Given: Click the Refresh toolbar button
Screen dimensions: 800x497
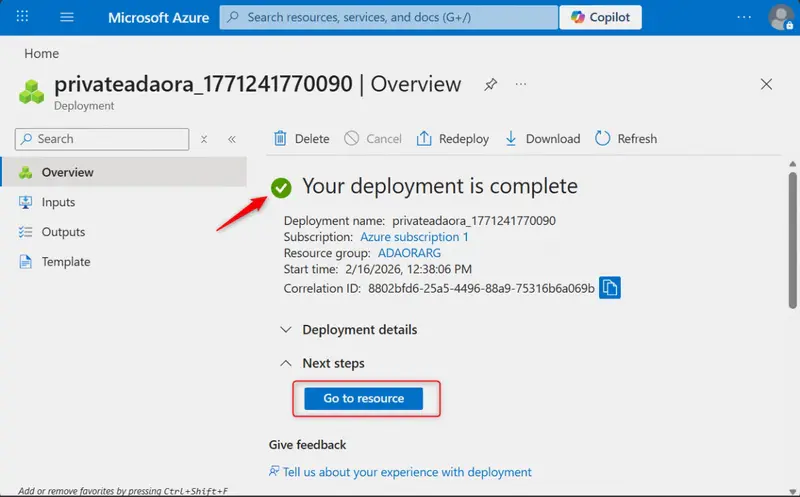Looking at the screenshot, I should 626,139.
